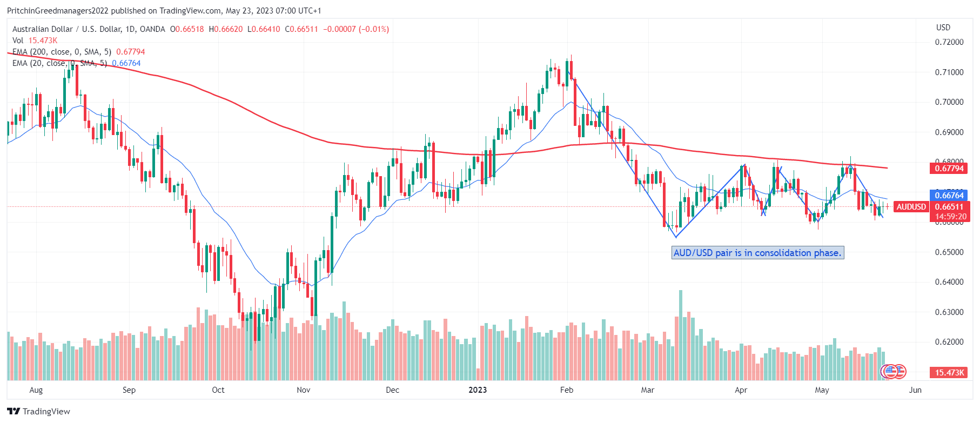Click the 0.72000 price axis label
The width and height of the screenshot is (980, 423).
(949, 42)
